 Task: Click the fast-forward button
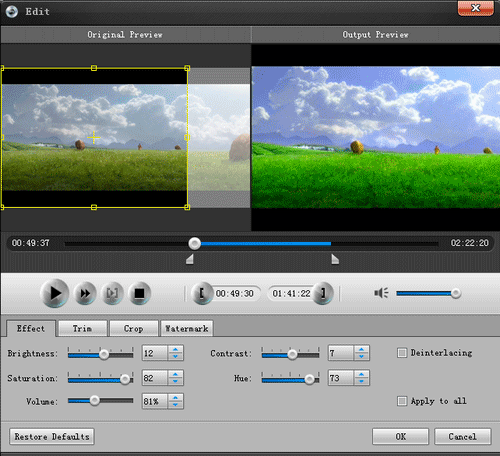85,293
